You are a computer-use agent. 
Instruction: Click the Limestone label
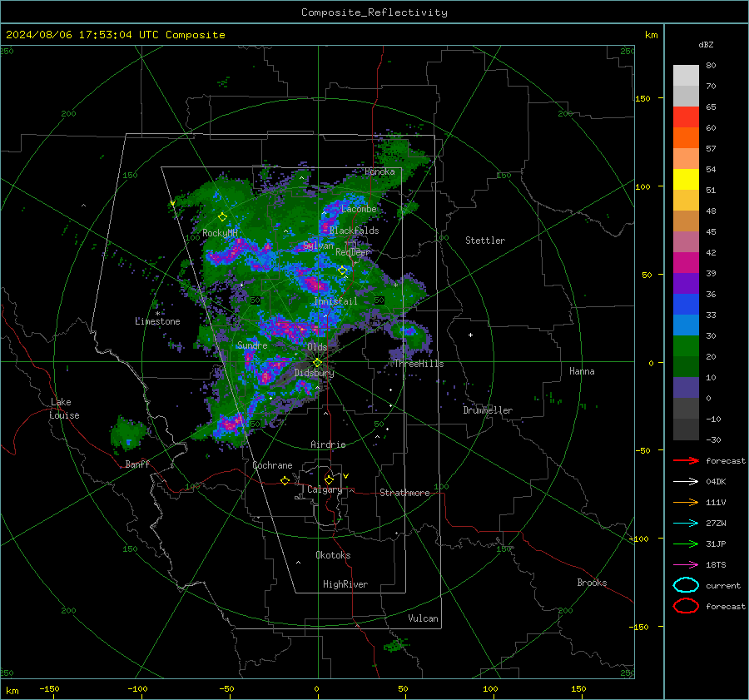click(x=157, y=321)
